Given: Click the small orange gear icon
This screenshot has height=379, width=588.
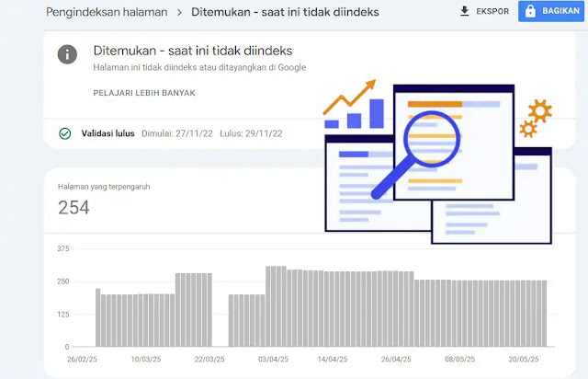Looking at the screenshot, I should (527, 130).
